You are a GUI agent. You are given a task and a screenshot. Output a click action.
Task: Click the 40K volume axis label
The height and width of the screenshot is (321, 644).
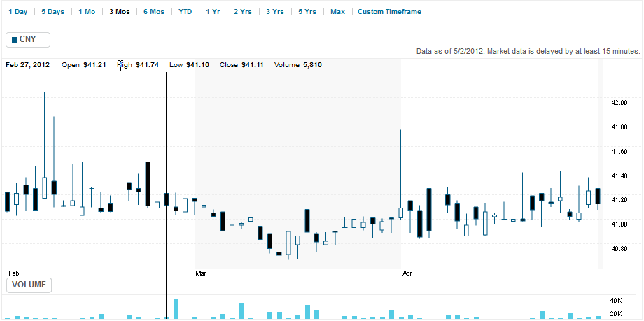coord(617,301)
